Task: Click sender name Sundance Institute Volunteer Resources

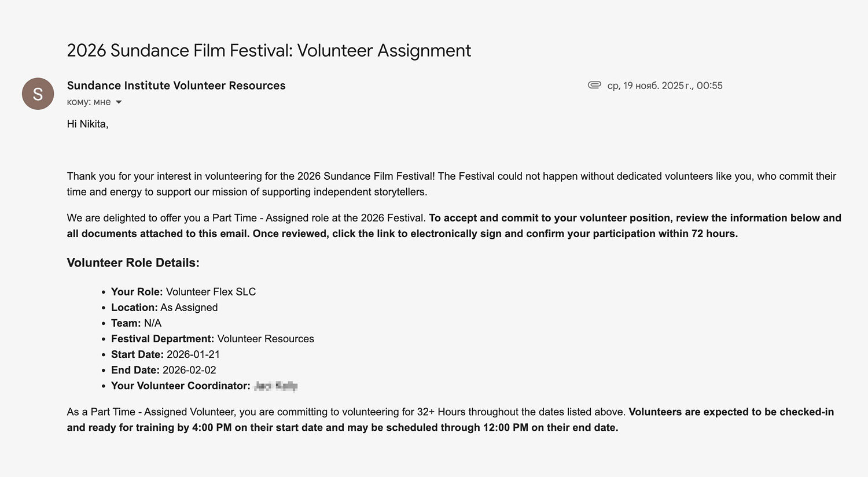Action: [x=176, y=86]
